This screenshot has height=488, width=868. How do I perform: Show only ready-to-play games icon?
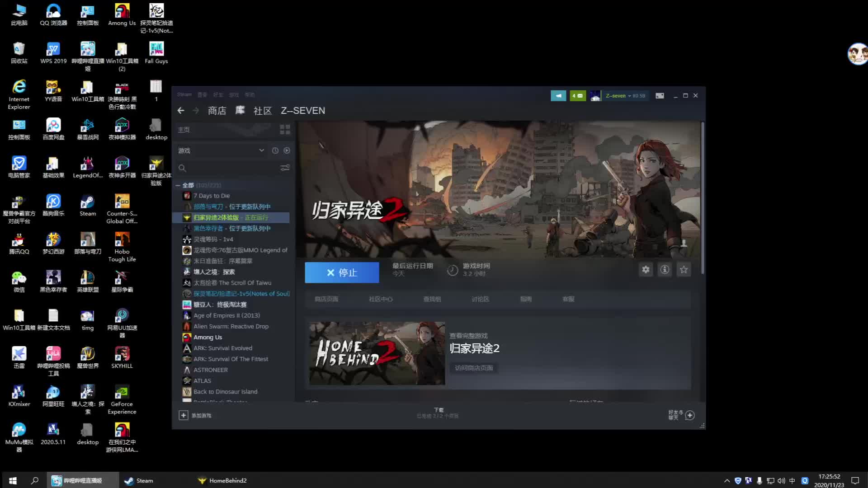point(287,150)
